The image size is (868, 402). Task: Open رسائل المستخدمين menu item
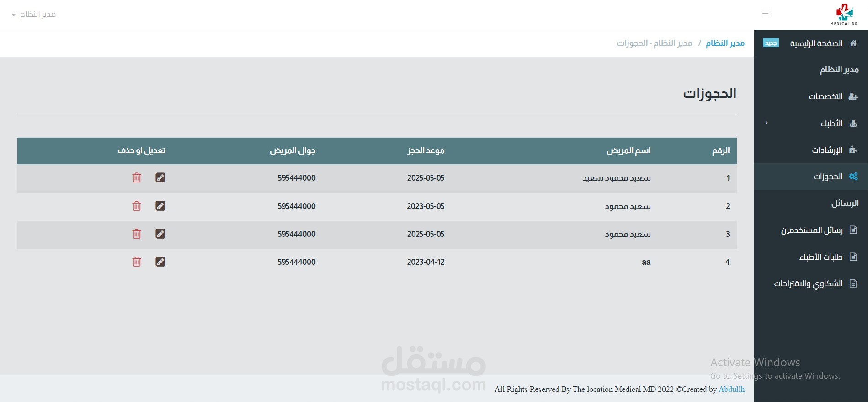tap(811, 230)
